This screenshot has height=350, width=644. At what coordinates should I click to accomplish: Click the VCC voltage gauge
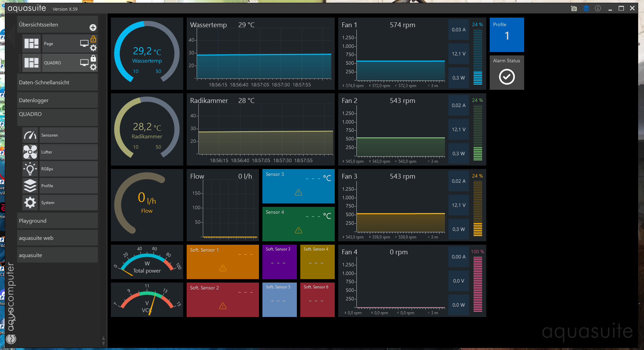(x=147, y=300)
